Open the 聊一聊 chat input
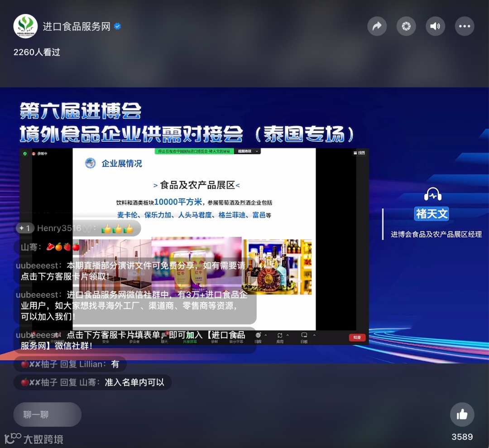Viewport: 489px width, 448px height. point(48,414)
